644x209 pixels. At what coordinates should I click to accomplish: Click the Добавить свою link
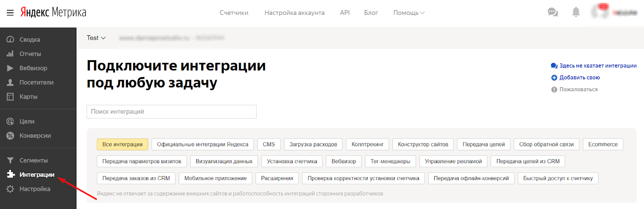click(580, 78)
